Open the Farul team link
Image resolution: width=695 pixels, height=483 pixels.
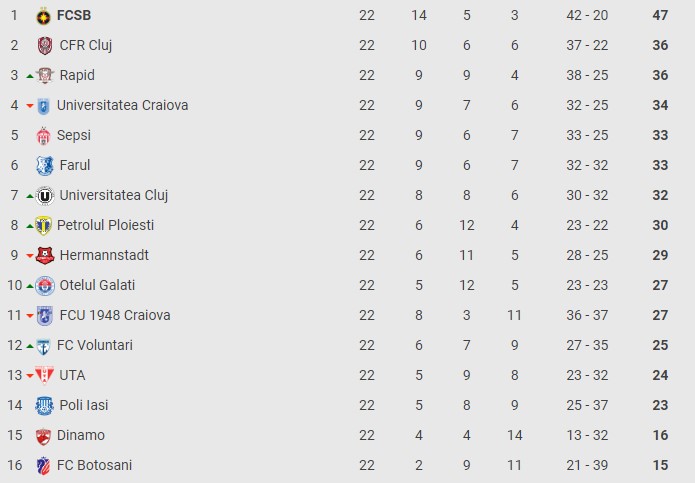(75, 165)
